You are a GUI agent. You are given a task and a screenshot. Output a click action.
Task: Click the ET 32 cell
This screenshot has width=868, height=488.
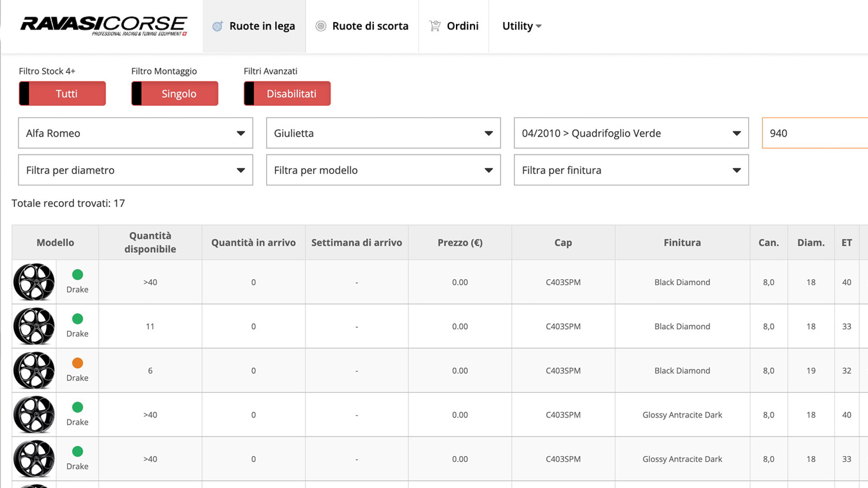coord(847,371)
